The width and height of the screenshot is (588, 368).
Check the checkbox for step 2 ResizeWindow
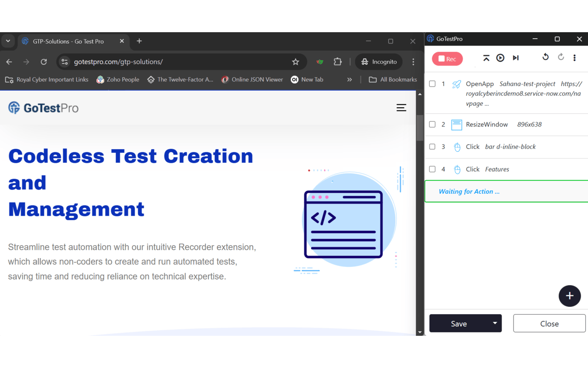point(432,124)
